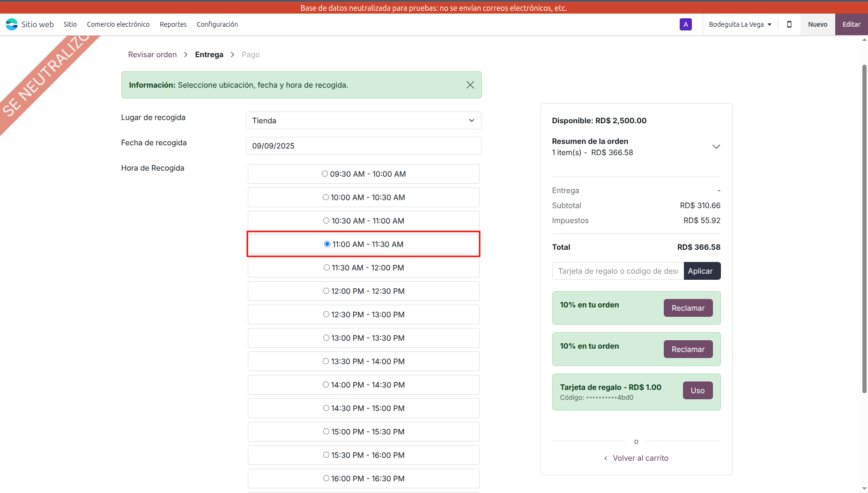Open the Lugar de recogida dropdown
This screenshot has height=493, width=868.
click(363, 120)
